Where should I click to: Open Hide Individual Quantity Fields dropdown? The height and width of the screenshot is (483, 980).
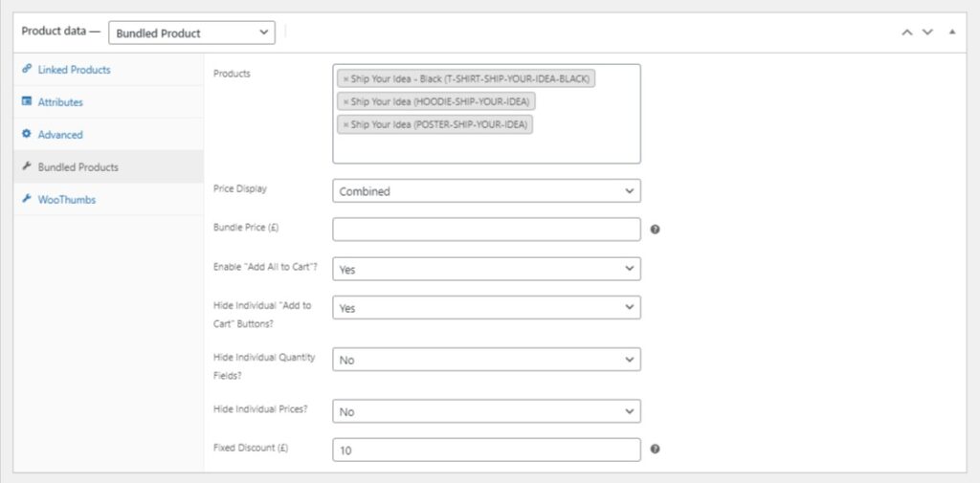coord(486,360)
